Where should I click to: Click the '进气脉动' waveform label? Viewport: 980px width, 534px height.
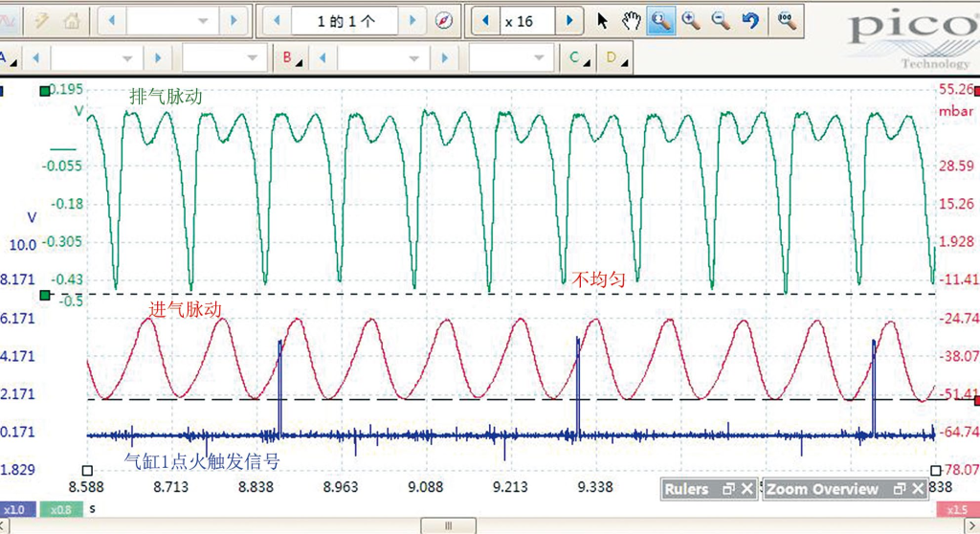click(x=185, y=309)
